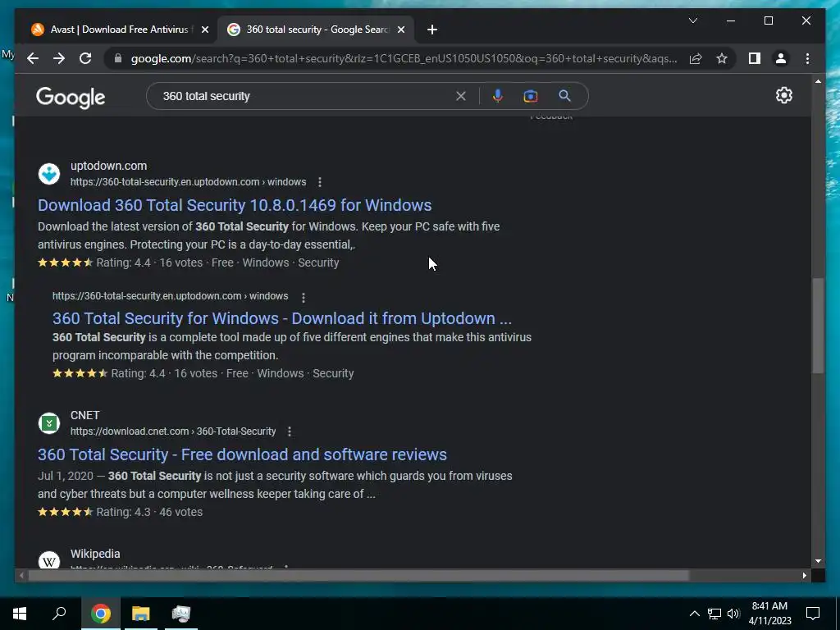Click the Chrome taskbar icon
Image resolution: width=840 pixels, height=630 pixels.
101,614
